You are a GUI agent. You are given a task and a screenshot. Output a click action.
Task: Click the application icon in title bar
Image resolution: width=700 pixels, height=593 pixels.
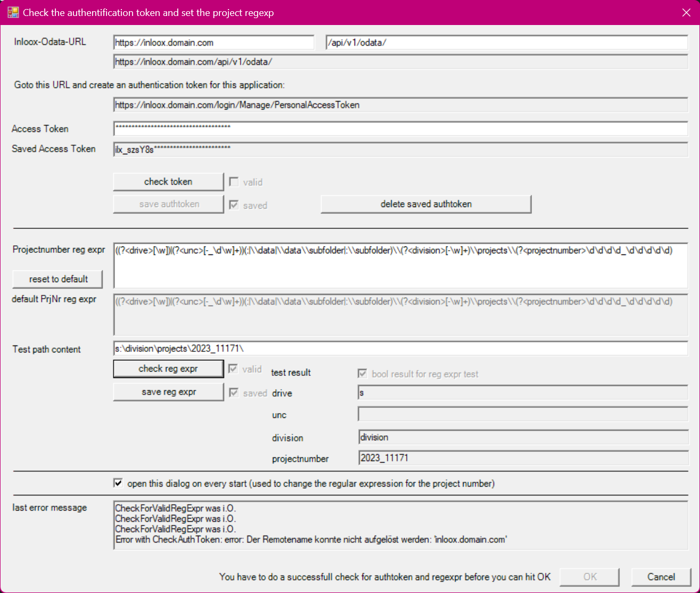13,12
